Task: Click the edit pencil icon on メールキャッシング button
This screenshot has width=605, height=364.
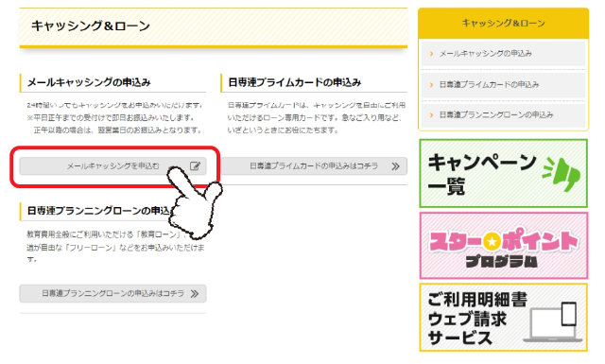Action: 196,166
